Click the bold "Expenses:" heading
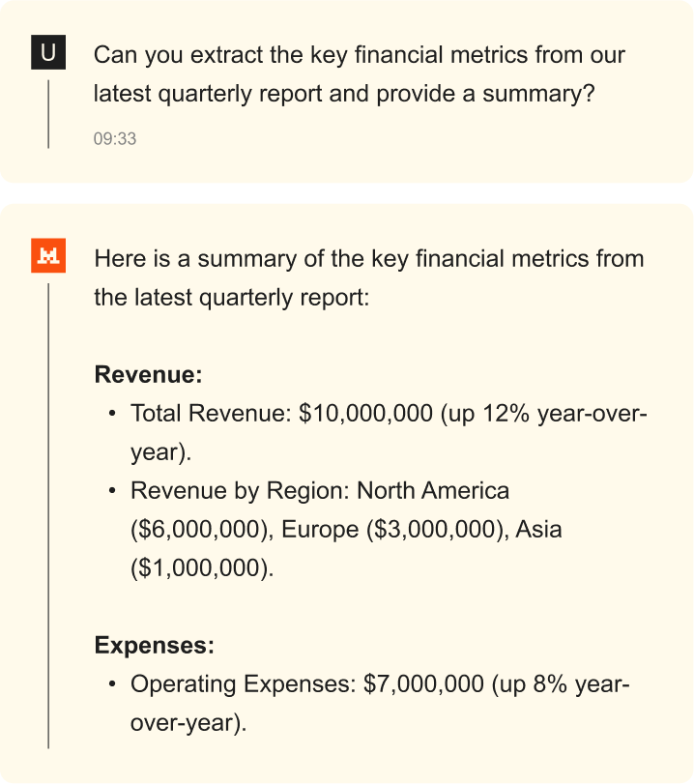Image resolution: width=694 pixels, height=784 pixels. tap(154, 645)
